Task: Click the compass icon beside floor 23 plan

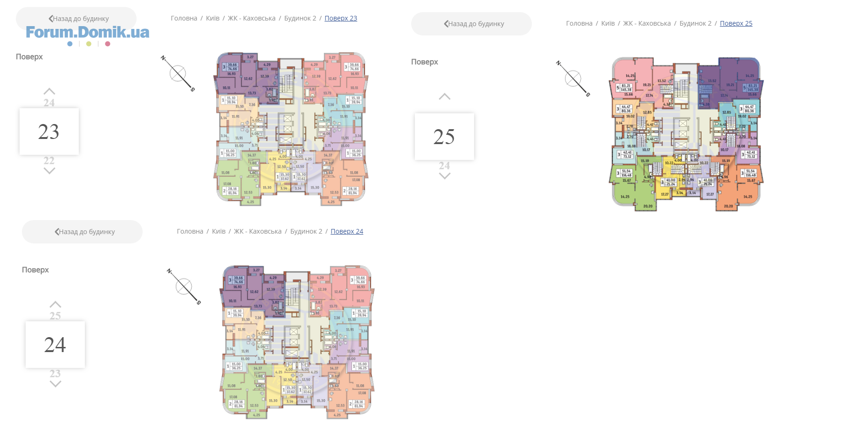Action: pyautogui.click(x=178, y=74)
